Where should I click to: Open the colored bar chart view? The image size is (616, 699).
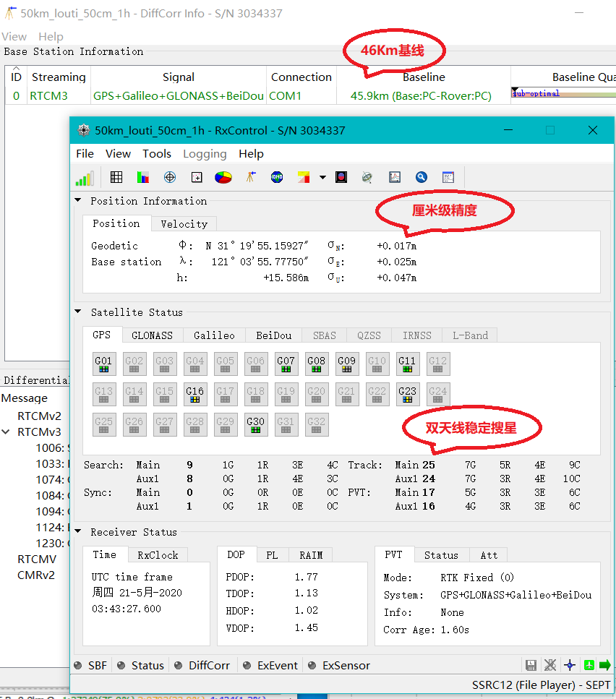[143, 177]
